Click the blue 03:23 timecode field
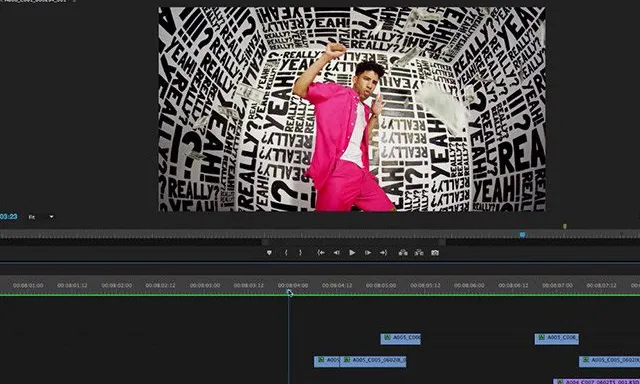The width and height of the screenshot is (640, 384). point(9,217)
